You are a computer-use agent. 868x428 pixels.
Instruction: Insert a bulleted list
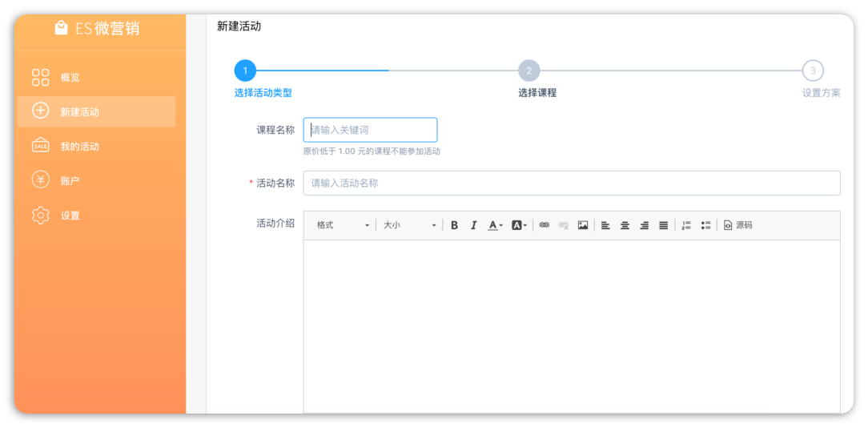705,225
